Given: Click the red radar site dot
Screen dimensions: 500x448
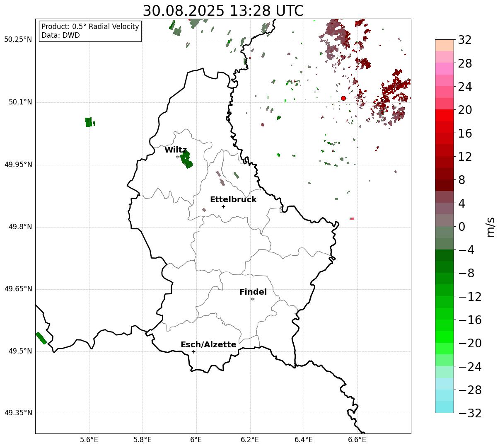Looking at the screenshot, I should [x=343, y=98].
